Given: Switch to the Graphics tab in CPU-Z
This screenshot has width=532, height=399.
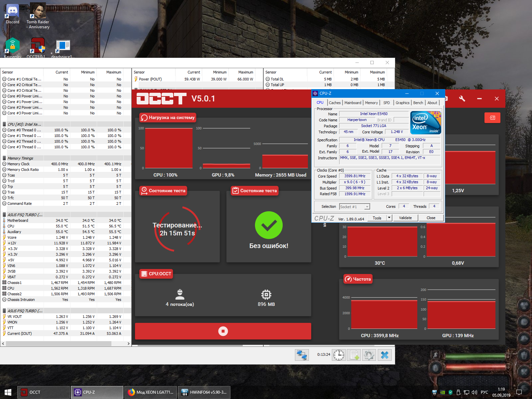Looking at the screenshot, I should (403, 103).
